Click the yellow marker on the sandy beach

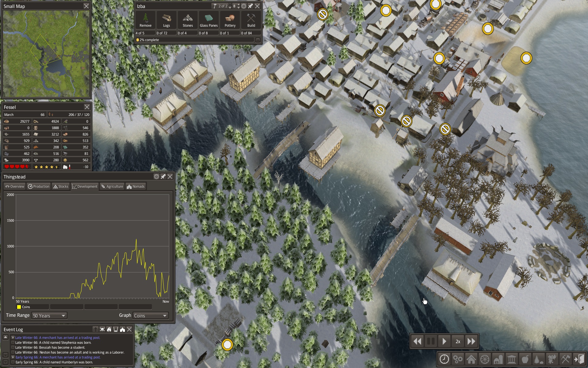point(526,58)
